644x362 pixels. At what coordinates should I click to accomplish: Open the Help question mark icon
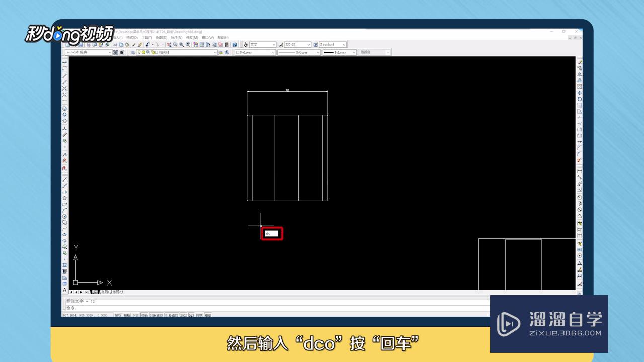pyautogui.click(x=235, y=45)
